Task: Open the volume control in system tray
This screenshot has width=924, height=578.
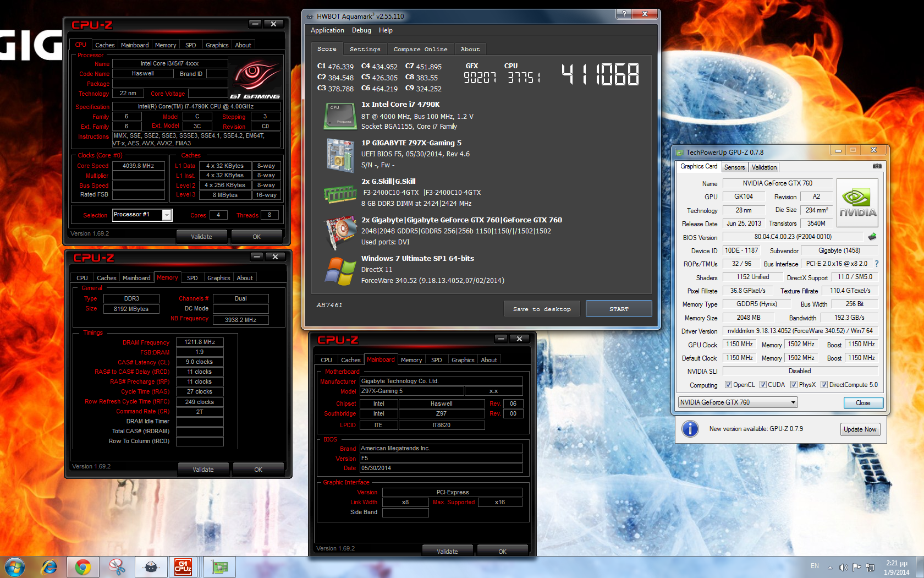Action: (843, 567)
